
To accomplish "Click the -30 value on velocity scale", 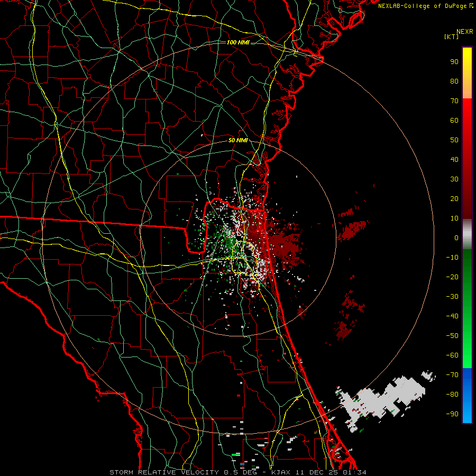I will pos(452,297).
